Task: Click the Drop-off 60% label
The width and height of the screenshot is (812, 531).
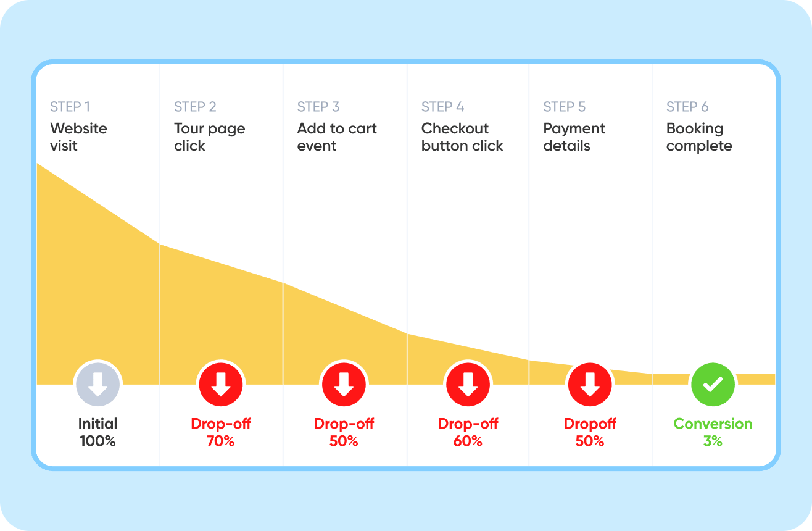Action: [468, 432]
